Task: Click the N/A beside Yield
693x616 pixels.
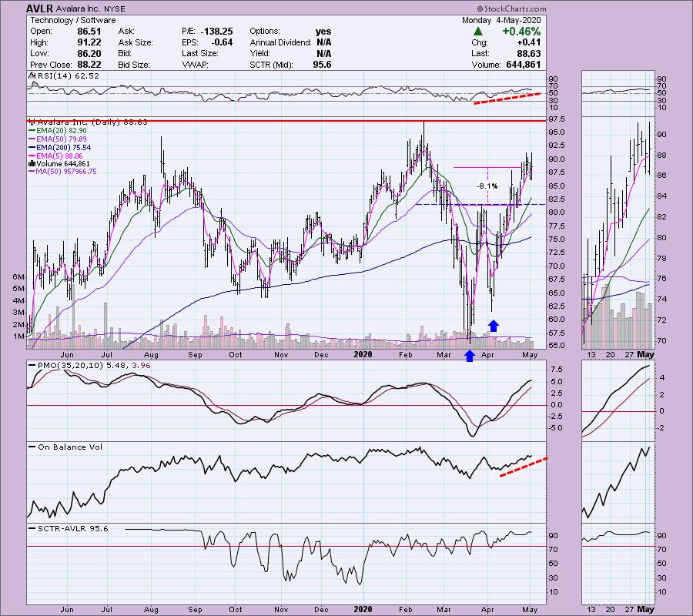Action: tap(324, 53)
